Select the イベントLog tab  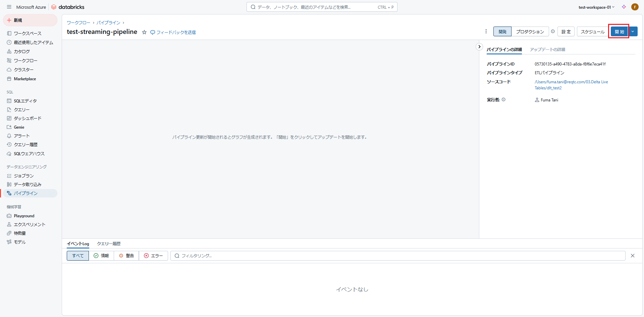point(78,243)
